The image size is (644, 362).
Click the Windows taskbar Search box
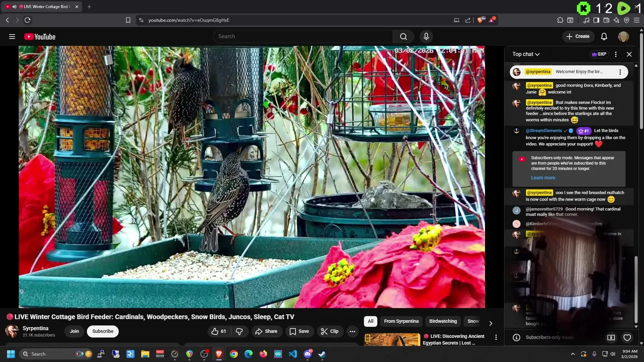(x=57, y=354)
